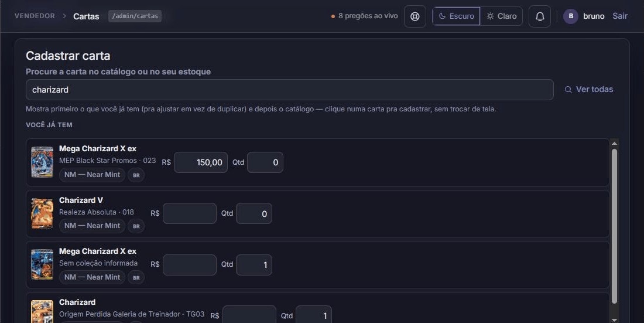
Task: Switch to Claro light theme
Action: [x=502, y=16]
